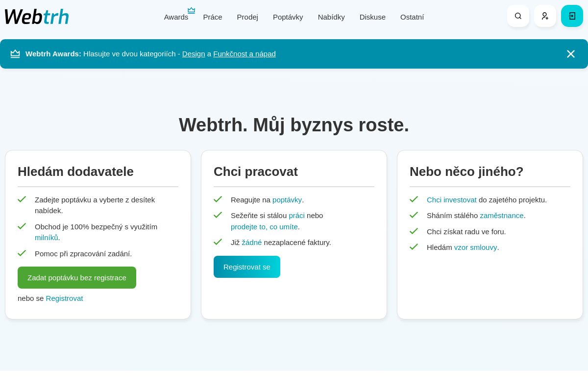
Task: Click 'Zadat poptávku bez registrace'
Action: click(x=76, y=277)
